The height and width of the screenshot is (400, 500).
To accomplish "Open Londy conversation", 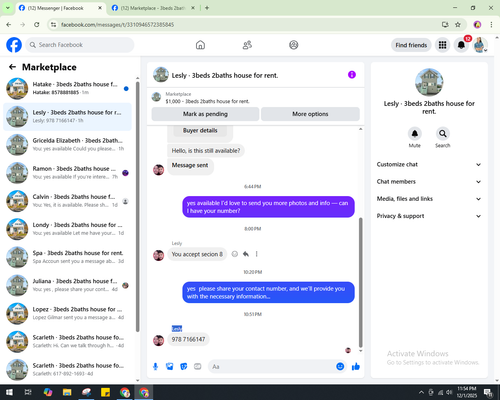I will click(x=68, y=229).
